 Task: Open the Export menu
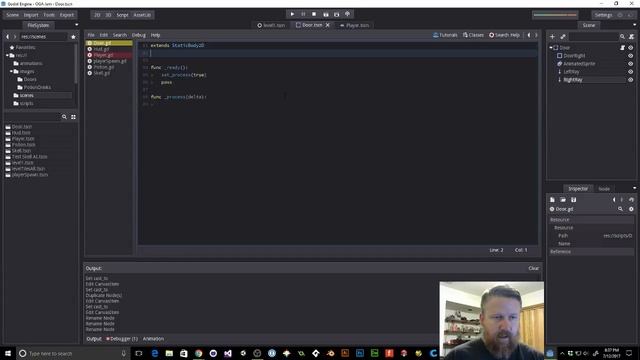coord(67,15)
